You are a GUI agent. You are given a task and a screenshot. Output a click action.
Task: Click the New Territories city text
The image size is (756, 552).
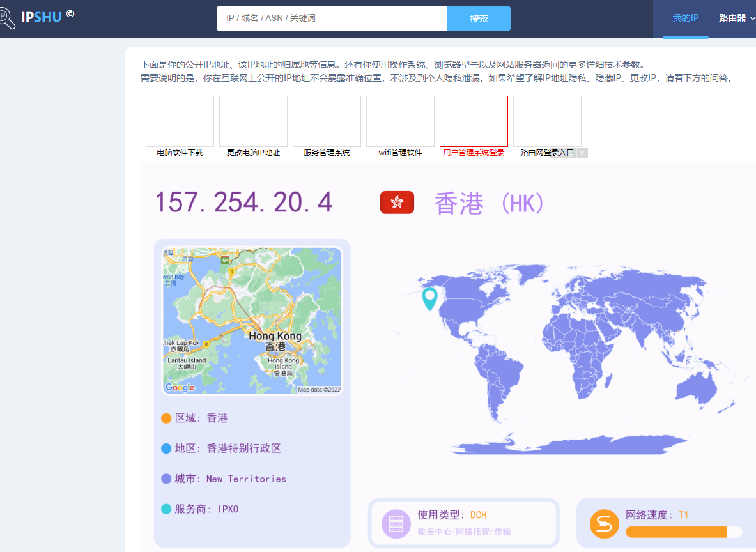[247, 479]
